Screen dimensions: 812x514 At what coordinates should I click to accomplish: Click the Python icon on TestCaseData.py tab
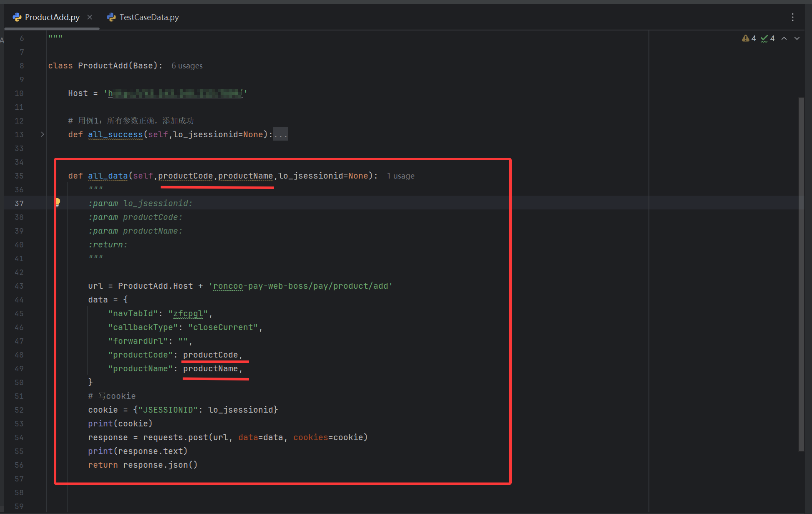(x=111, y=17)
